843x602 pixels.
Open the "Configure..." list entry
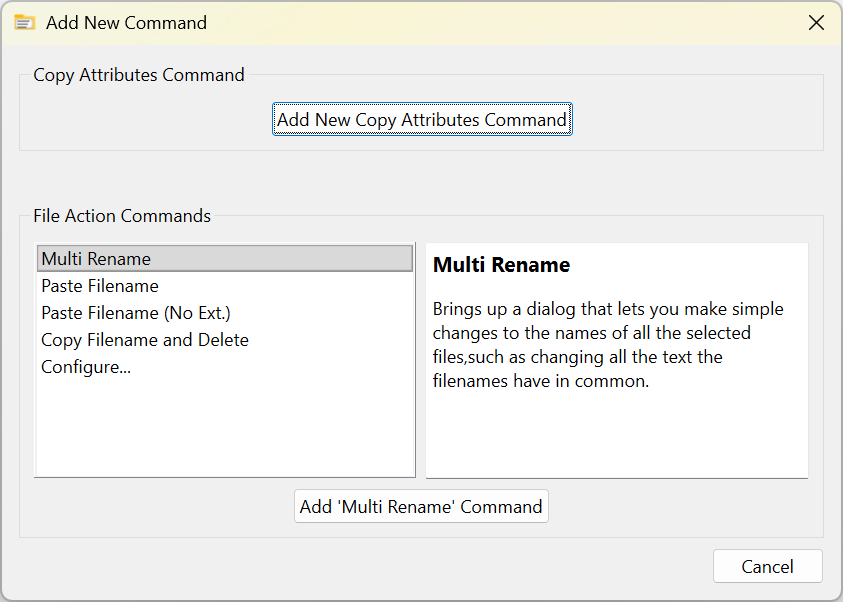(86, 367)
